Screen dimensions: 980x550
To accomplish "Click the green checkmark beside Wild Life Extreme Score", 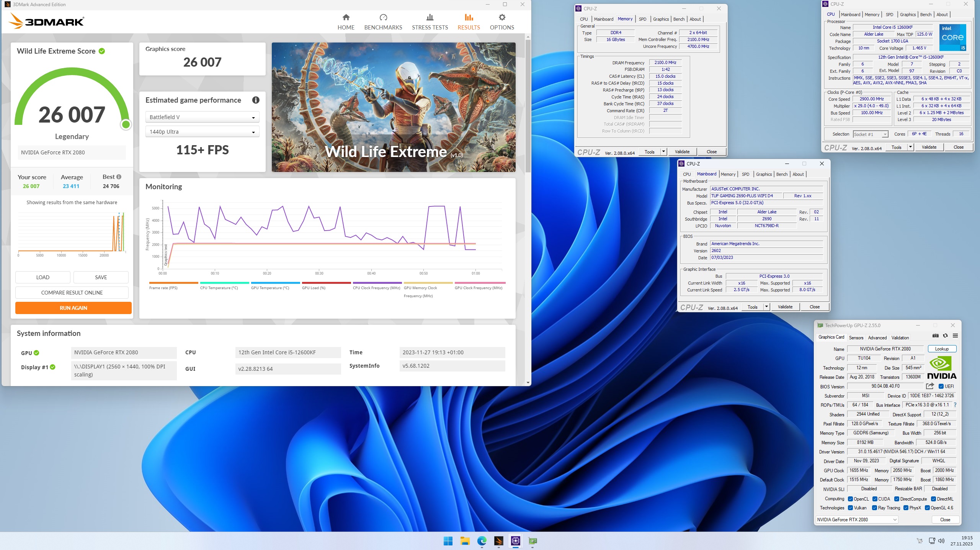I will [102, 51].
